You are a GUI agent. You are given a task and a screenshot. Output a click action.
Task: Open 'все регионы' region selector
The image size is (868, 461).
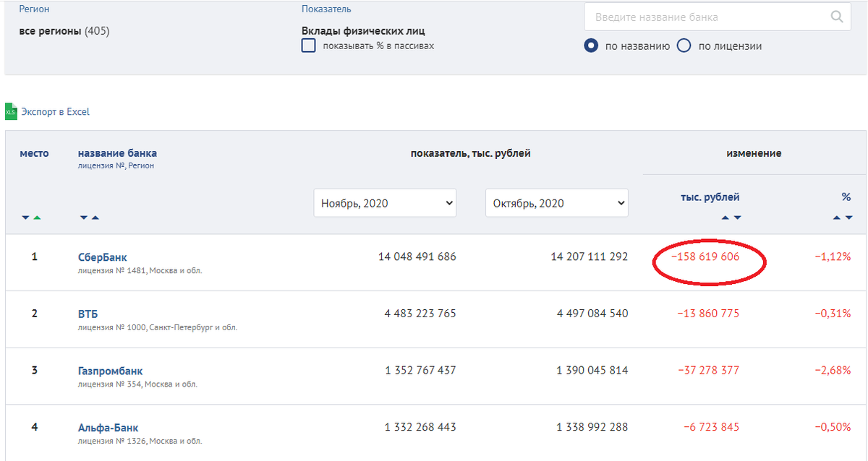pyautogui.click(x=64, y=31)
